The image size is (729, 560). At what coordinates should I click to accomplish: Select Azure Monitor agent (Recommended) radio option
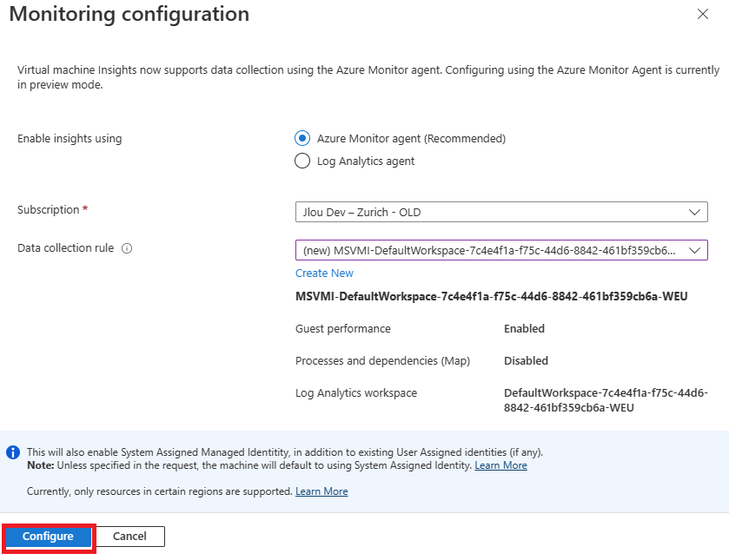tap(302, 139)
